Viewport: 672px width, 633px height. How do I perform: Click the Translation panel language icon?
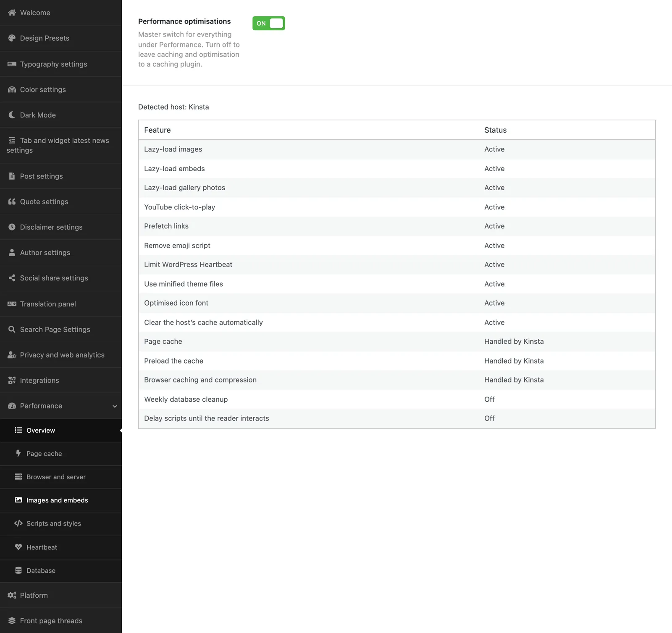[12, 304]
